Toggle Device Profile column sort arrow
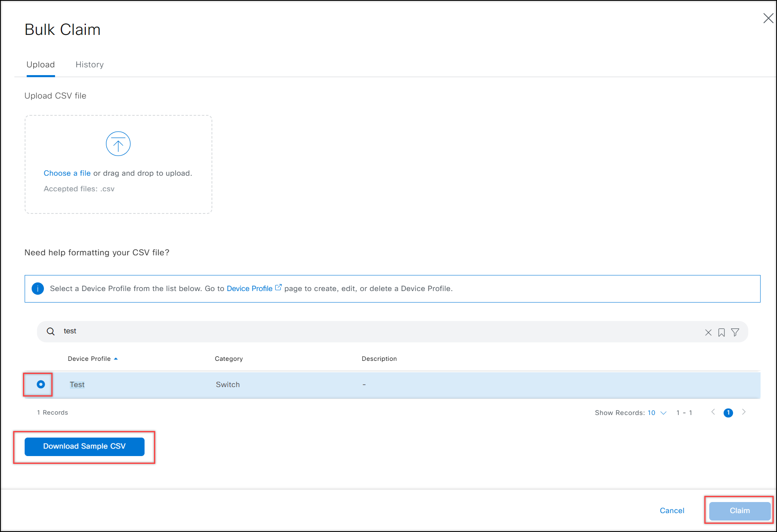Screen dimensions: 777x532 click(x=116, y=358)
